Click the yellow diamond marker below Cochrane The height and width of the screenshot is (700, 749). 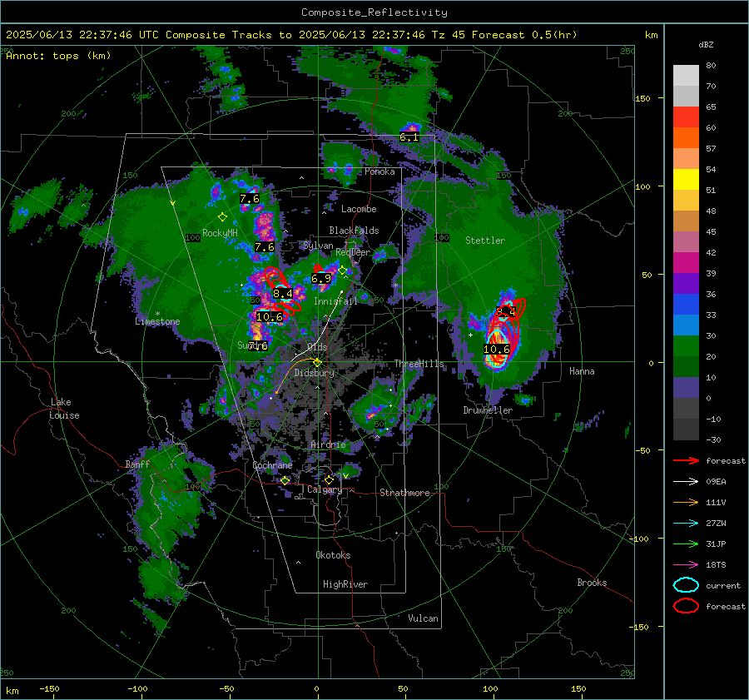pos(285,480)
